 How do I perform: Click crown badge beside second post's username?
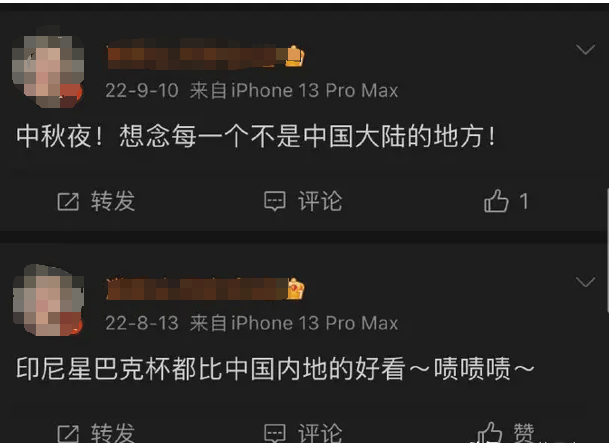[296, 289]
